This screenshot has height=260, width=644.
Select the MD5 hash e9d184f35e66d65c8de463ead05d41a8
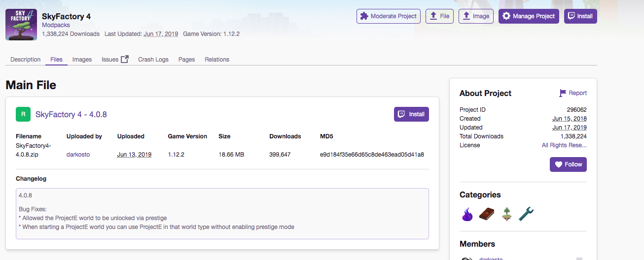point(372,155)
